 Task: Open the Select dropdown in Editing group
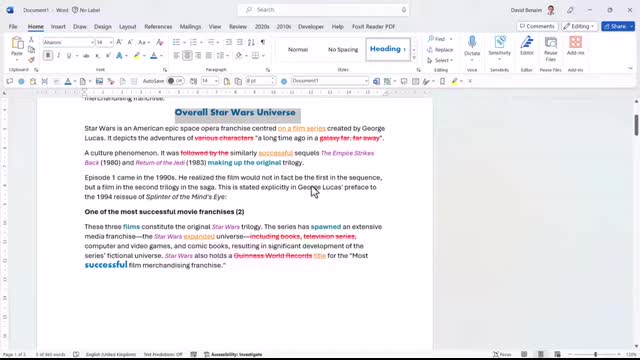pos(440,60)
